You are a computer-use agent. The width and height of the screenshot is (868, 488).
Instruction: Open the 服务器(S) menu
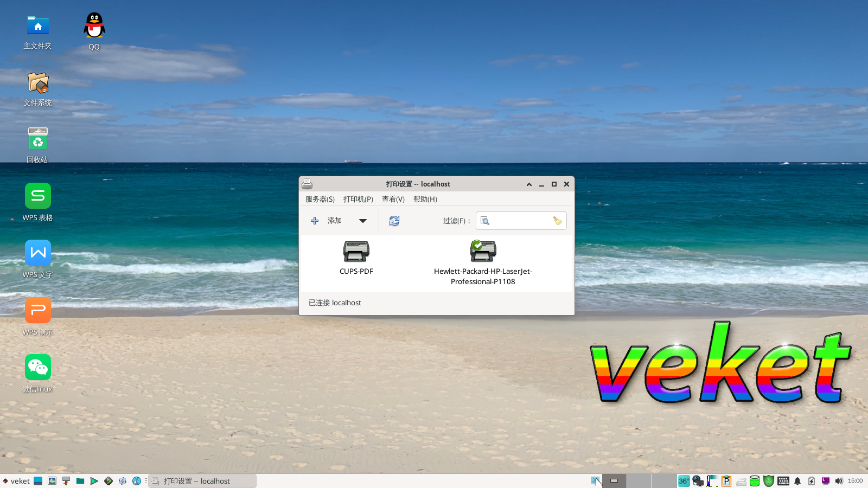pos(320,199)
